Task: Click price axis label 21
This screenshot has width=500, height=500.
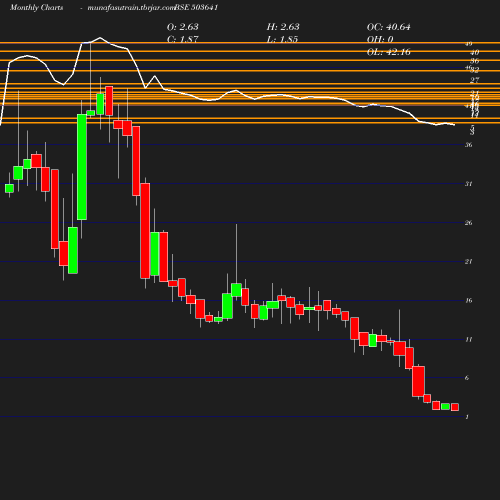Action: click(x=469, y=262)
